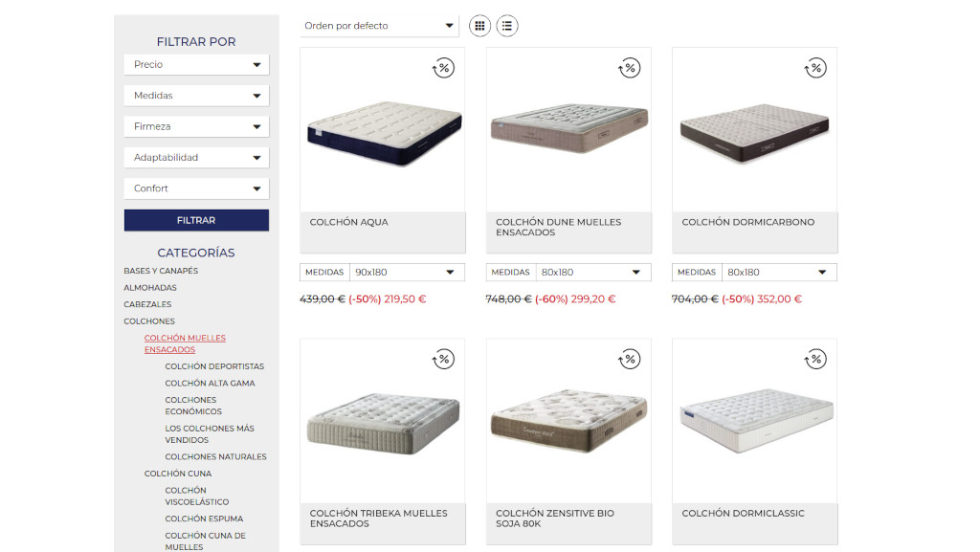The width and height of the screenshot is (980, 552).
Task: Open the Orden por defecto sorting dropdown
Action: click(379, 26)
